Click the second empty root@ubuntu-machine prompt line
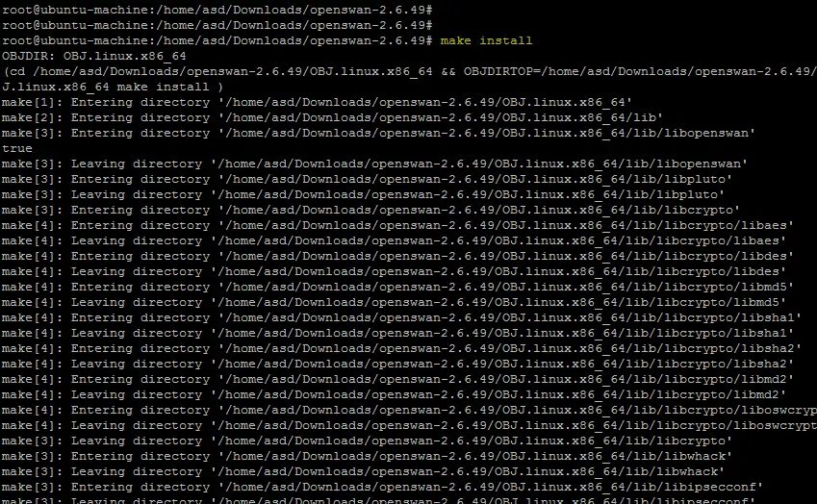This screenshot has height=504, width=817. [217, 25]
